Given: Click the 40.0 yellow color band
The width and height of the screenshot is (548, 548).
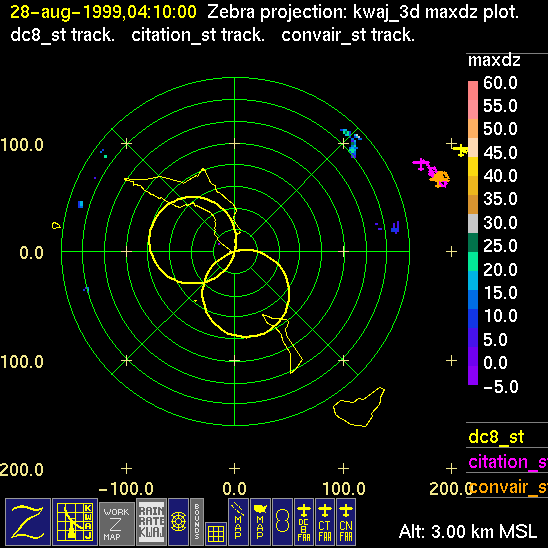Looking at the screenshot, I should point(473,167).
